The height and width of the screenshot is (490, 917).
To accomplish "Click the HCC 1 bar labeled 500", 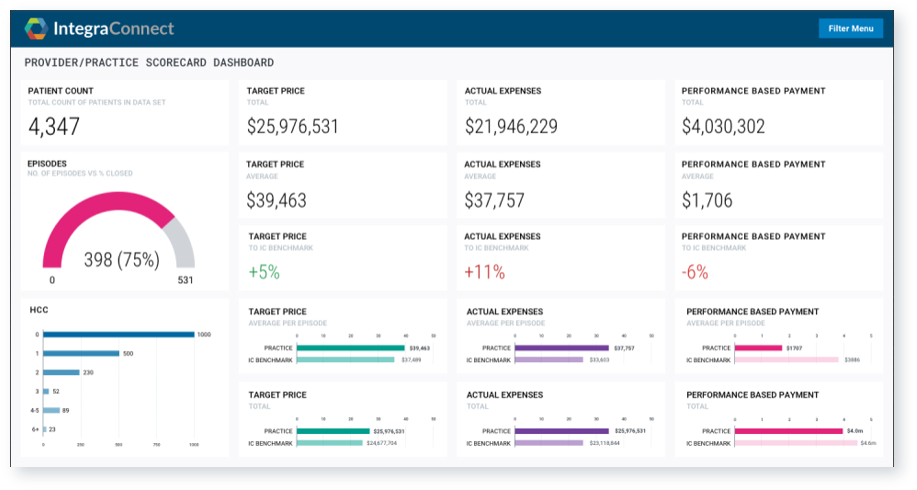I will [x=82, y=353].
